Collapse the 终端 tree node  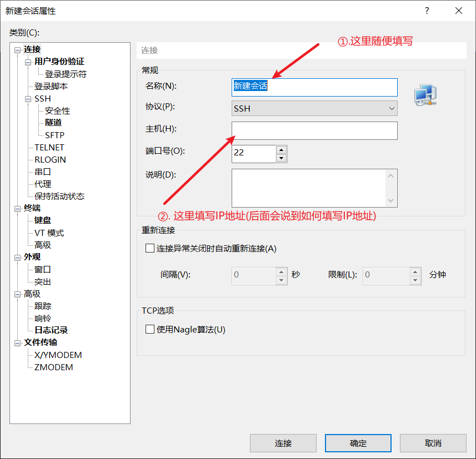click(x=18, y=208)
